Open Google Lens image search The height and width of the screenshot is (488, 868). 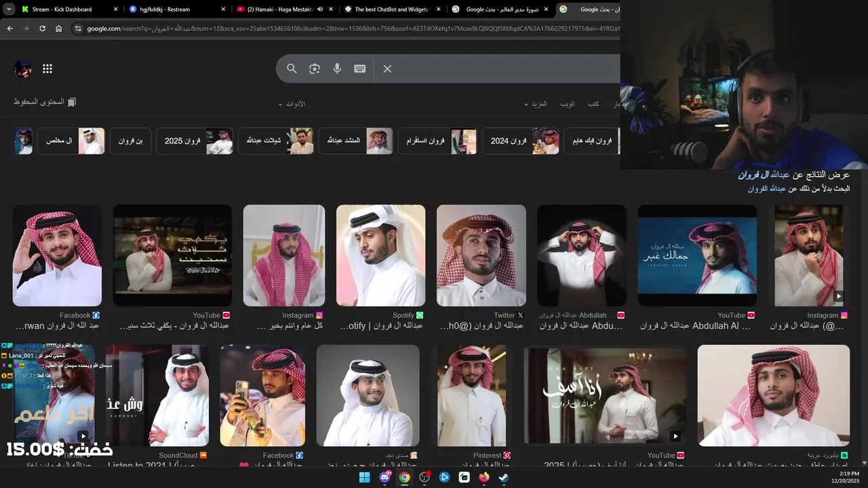(x=315, y=68)
